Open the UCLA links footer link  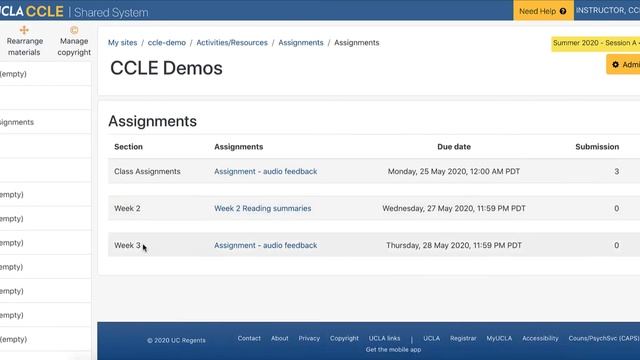click(384, 338)
